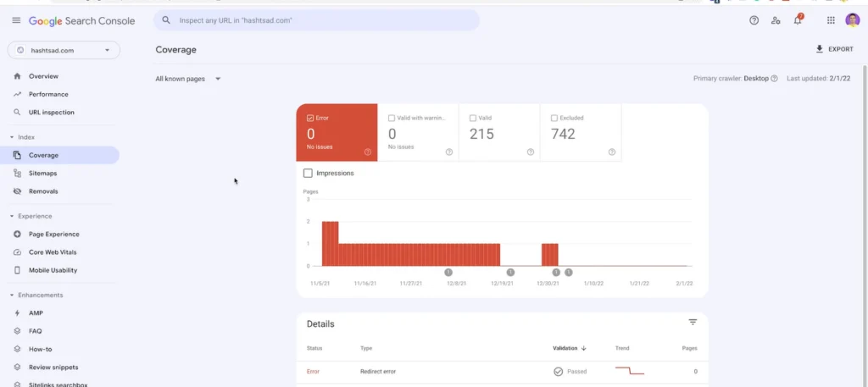Click the Trend column header
868x387 pixels.
[622, 348]
